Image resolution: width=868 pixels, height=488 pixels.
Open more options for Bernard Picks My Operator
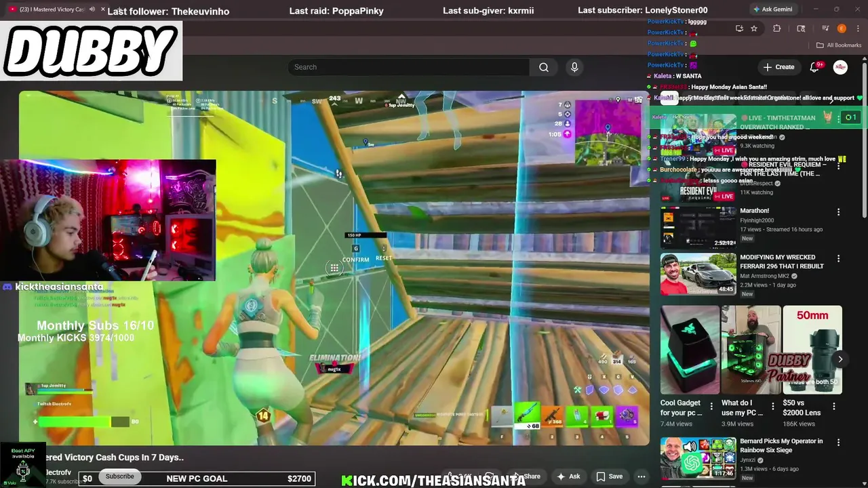point(838,443)
